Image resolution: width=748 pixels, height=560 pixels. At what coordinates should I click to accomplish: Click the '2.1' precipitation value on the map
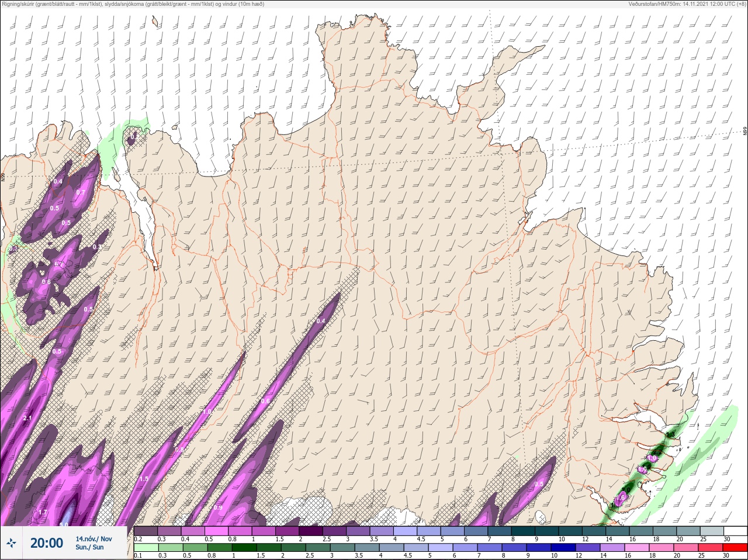point(27,419)
